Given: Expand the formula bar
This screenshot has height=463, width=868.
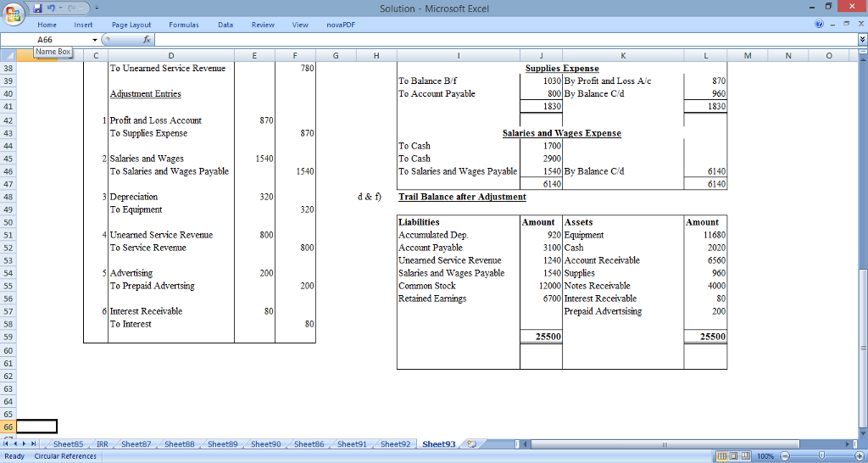Looking at the screenshot, I should coord(862,39).
